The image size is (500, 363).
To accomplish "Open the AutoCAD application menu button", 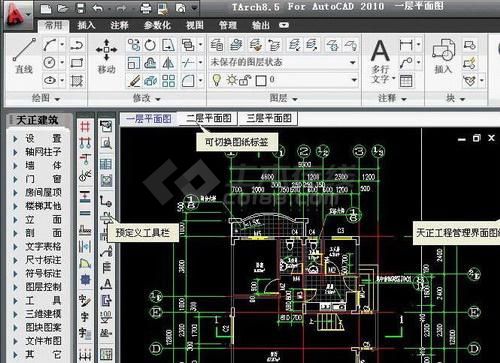I will (17, 16).
